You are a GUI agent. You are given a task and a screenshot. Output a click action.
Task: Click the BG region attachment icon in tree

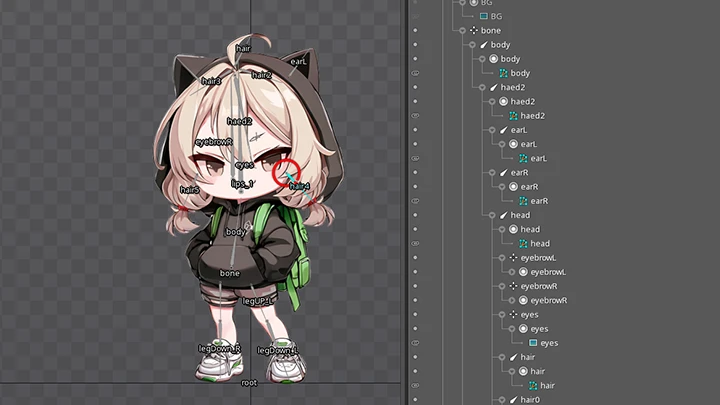tap(484, 16)
